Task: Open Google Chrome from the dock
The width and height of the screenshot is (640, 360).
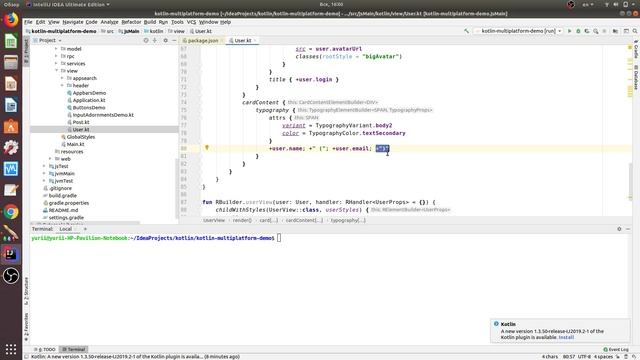Action: (x=11, y=212)
